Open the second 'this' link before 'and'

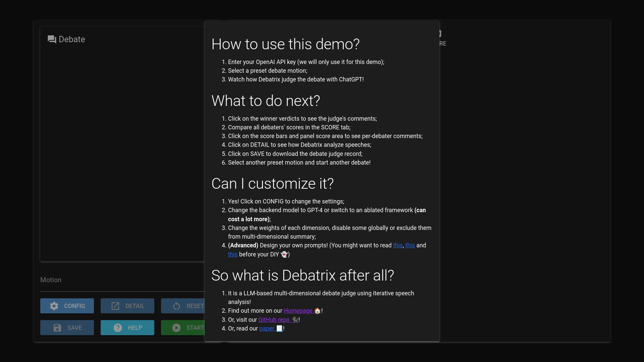pyautogui.click(x=410, y=245)
